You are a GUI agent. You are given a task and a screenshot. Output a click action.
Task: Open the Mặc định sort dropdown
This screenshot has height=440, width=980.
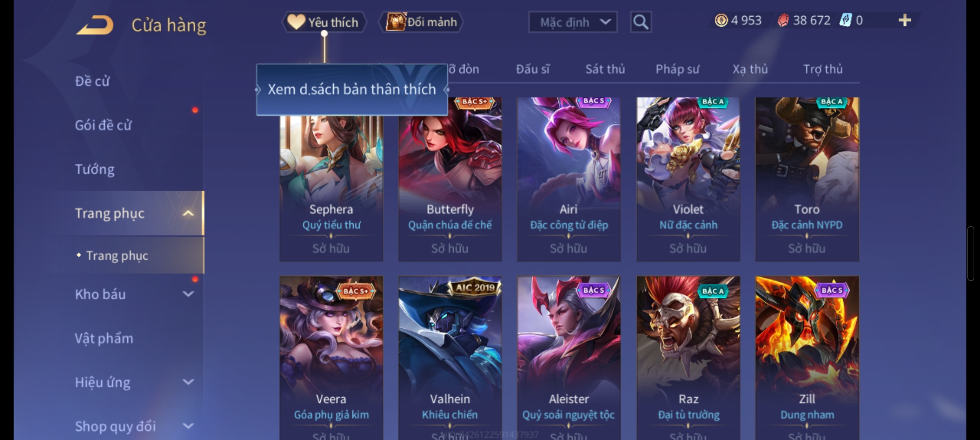(573, 22)
